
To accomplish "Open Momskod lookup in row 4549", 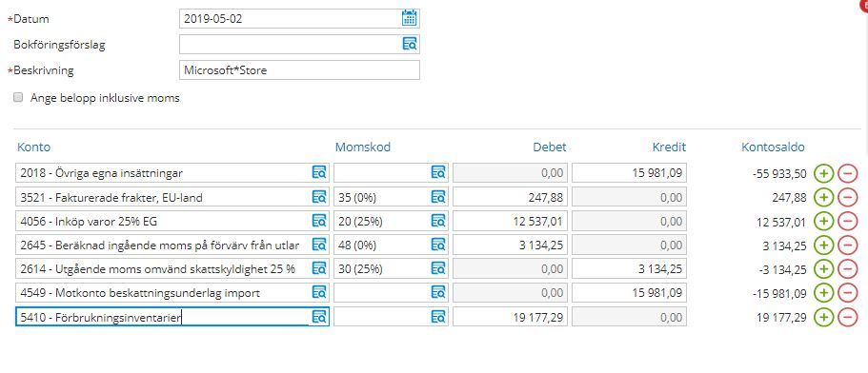I will point(438,292).
